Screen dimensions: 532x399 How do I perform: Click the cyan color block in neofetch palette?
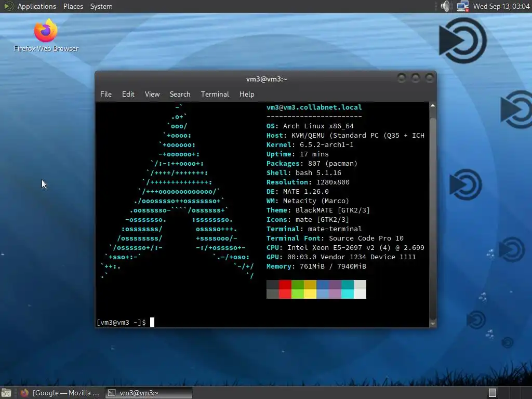(348, 289)
